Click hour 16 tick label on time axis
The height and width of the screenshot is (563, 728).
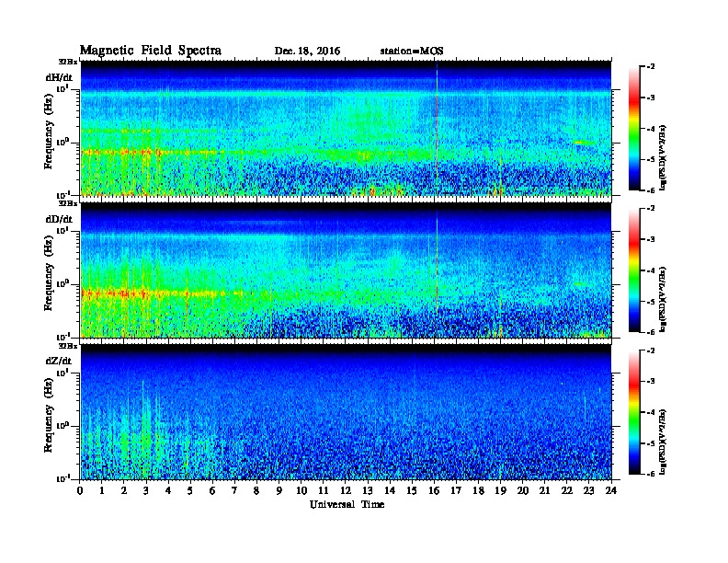pyautogui.click(x=434, y=491)
